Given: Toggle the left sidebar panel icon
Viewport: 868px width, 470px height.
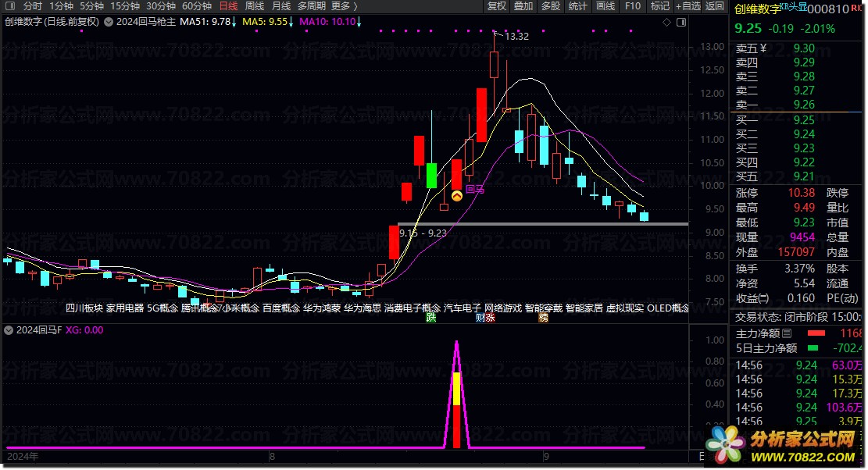Looking at the screenshot, I should (x=10, y=6).
